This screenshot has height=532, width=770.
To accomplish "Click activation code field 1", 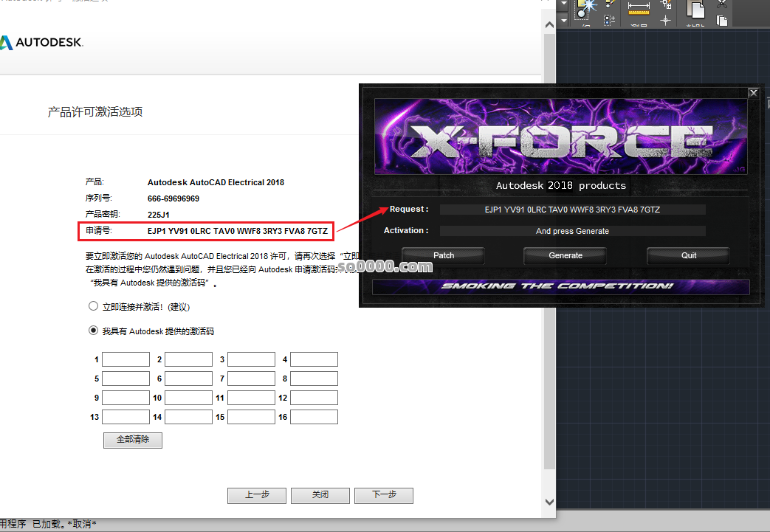I will [126, 359].
